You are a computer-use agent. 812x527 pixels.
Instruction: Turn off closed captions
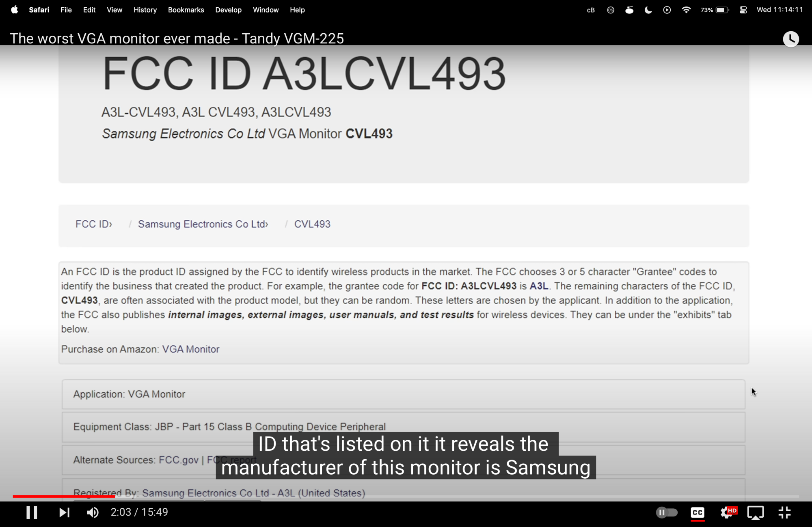698,512
